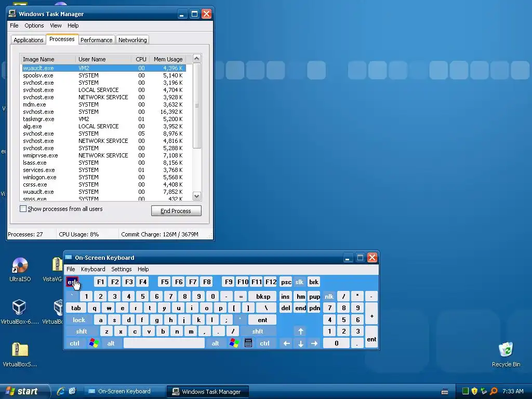This screenshot has width=532, height=399.
Task: Launch Internet Explorer from Quick Launch
Action: [61, 391]
